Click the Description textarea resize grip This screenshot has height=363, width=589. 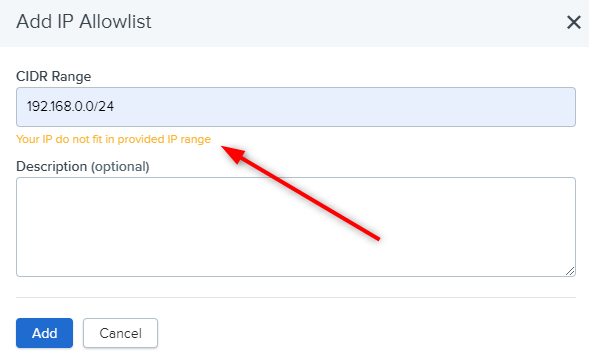point(570,271)
